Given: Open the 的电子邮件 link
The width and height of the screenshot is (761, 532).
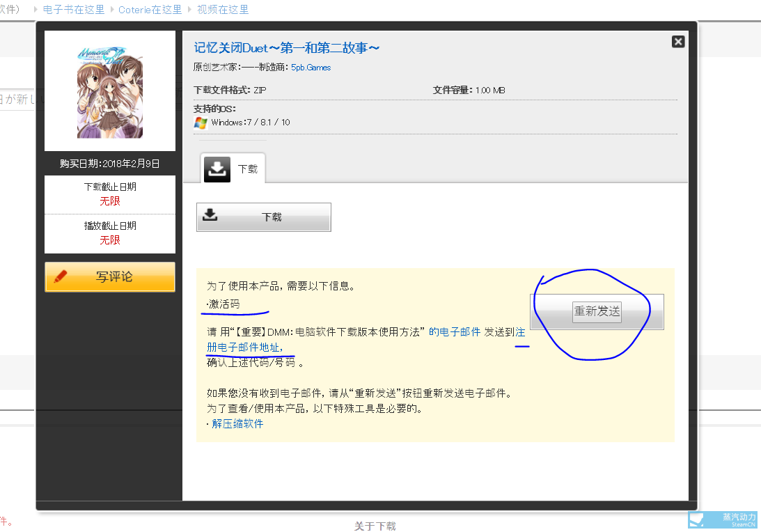Looking at the screenshot, I should [454, 331].
